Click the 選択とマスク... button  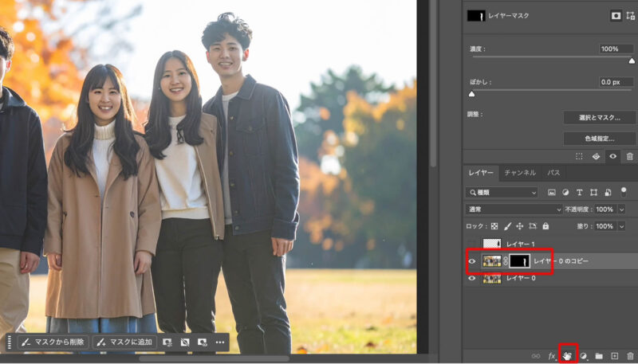[x=600, y=118]
